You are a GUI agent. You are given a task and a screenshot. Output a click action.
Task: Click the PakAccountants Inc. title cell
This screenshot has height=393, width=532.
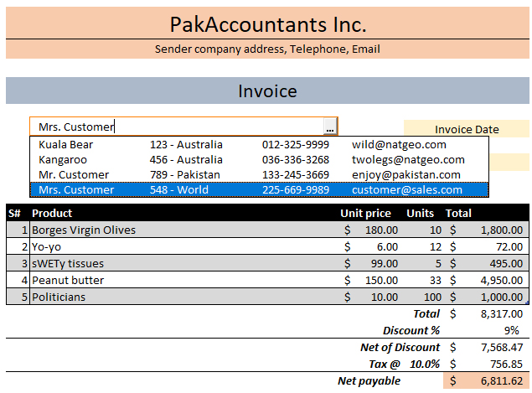268,23
